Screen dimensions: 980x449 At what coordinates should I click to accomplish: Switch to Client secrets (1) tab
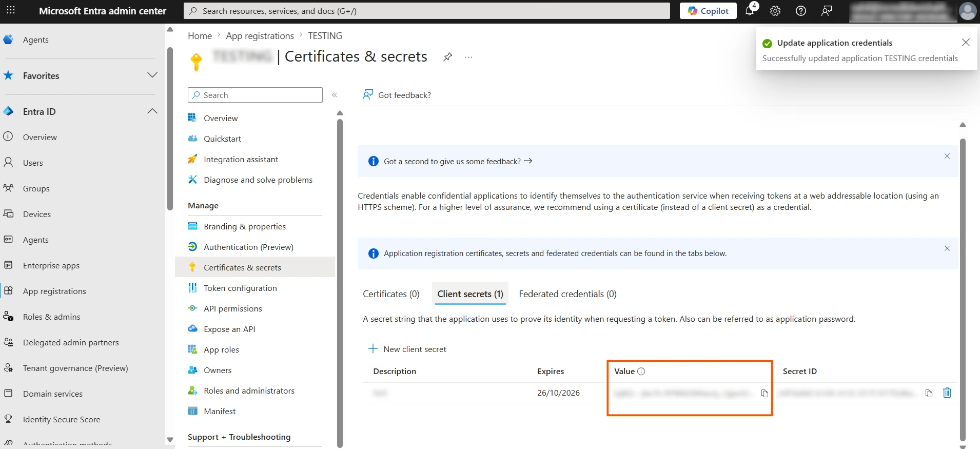pyautogui.click(x=471, y=294)
